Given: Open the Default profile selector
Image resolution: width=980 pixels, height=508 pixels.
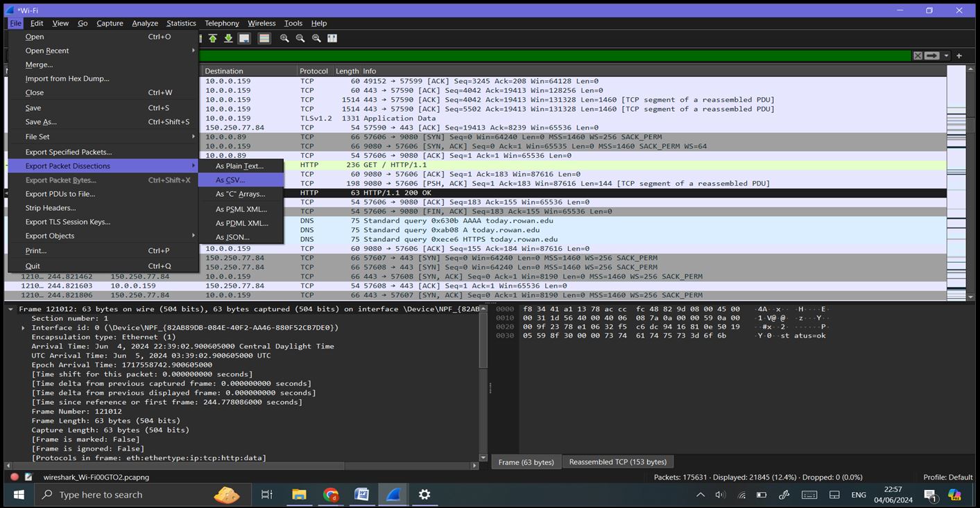Looking at the screenshot, I should (947, 477).
